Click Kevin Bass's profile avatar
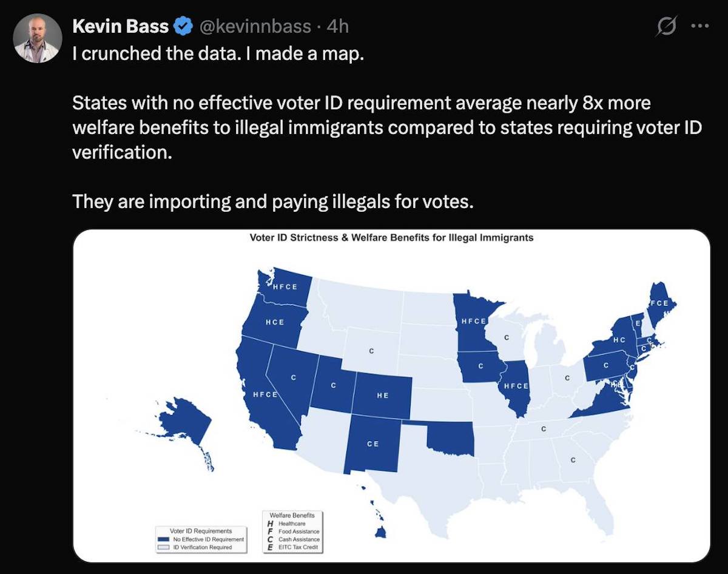This screenshot has height=574, width=728. coord(38,38)
